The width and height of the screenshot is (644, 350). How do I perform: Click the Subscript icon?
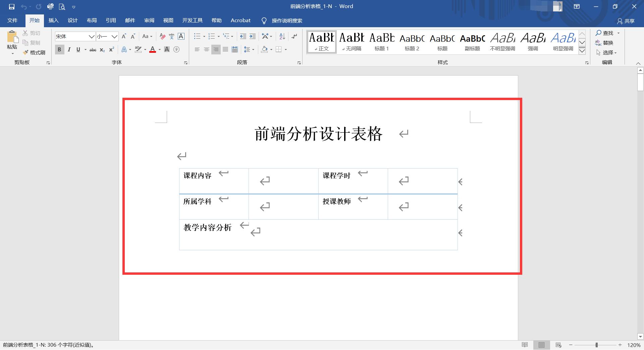pos(102,49)
